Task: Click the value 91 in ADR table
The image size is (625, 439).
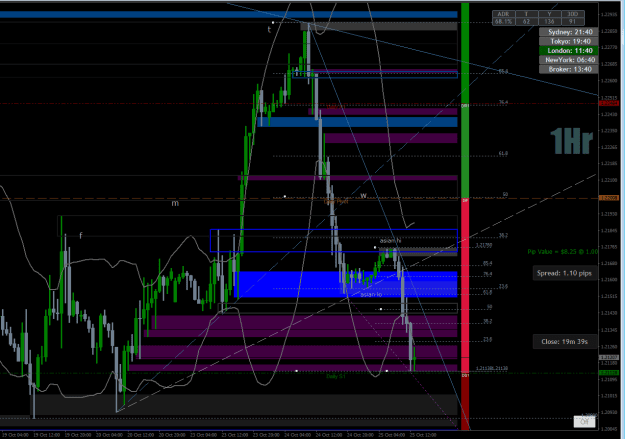Action: click(x=572, y=22)
